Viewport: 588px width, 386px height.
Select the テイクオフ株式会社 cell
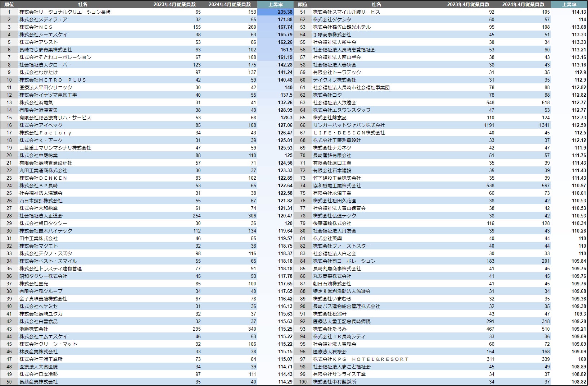coord(335,80)
